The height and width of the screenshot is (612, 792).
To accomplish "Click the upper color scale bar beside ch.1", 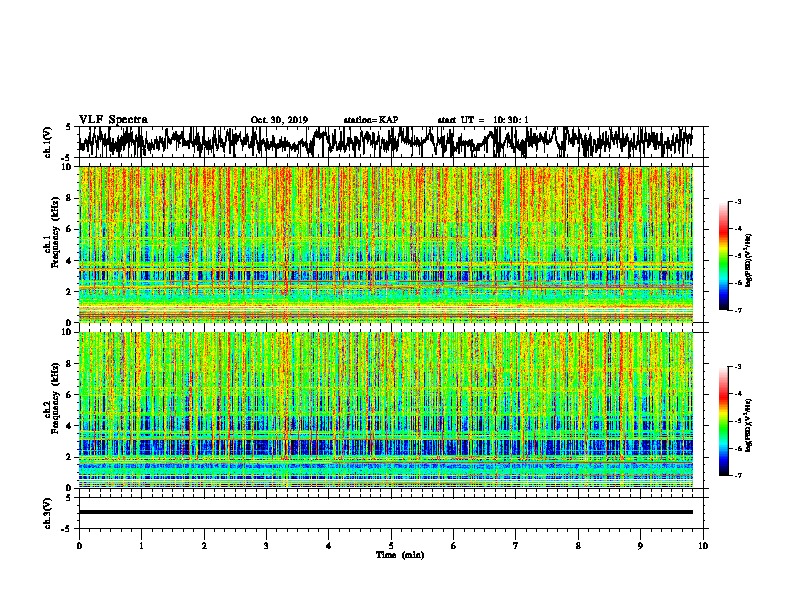I will click(x=723, y=256).
